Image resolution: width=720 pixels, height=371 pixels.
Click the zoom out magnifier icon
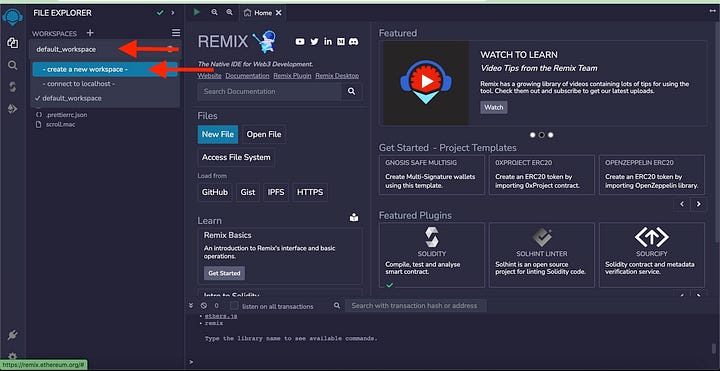[x=214, y=12]
